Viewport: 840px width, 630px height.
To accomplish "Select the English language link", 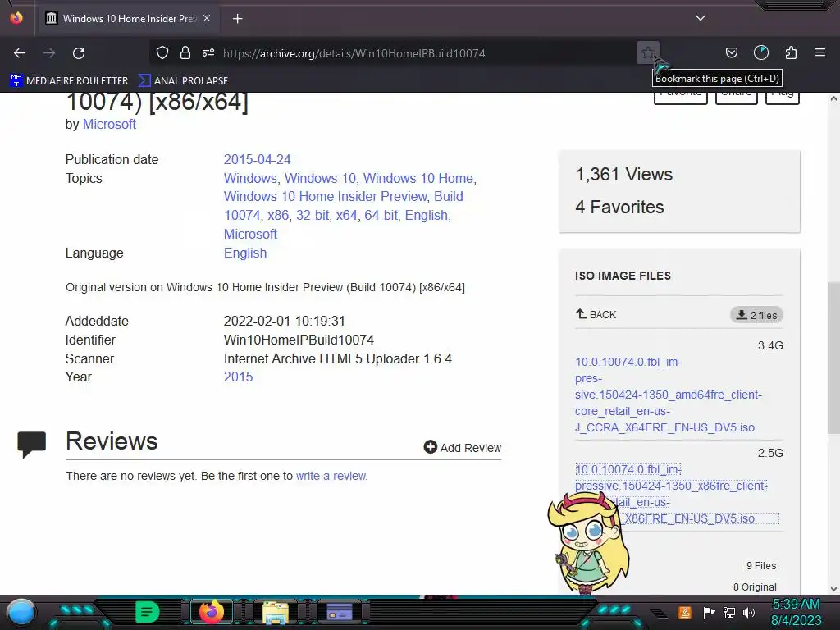I will [x=245, y=253].
